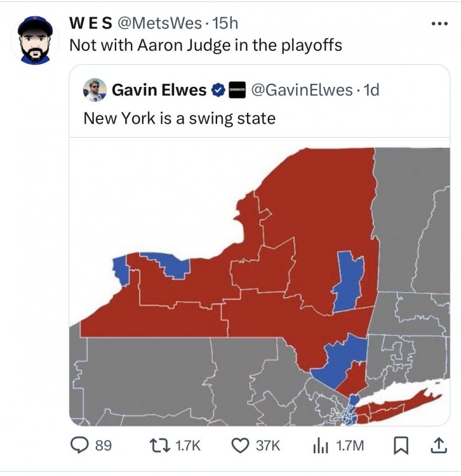This screenshot has height=476, width=461.
Task: Tap the share upload icon
Action: point(438,446)
